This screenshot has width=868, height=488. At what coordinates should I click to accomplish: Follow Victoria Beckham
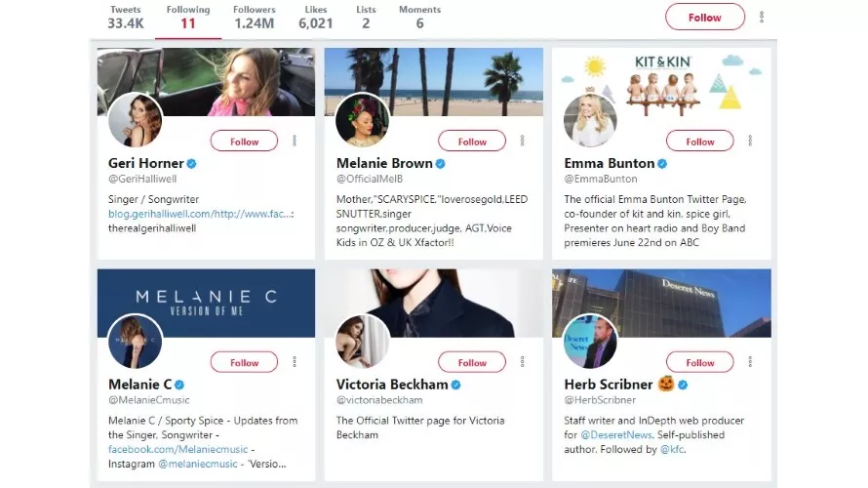tap(472, 363)
